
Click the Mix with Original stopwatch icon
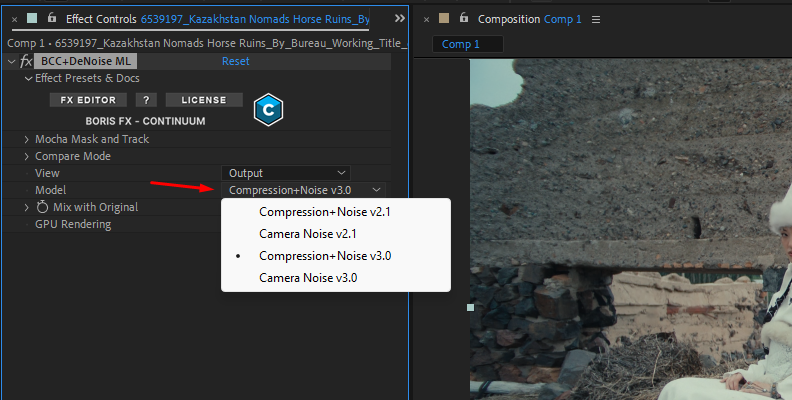coord(42,207)
